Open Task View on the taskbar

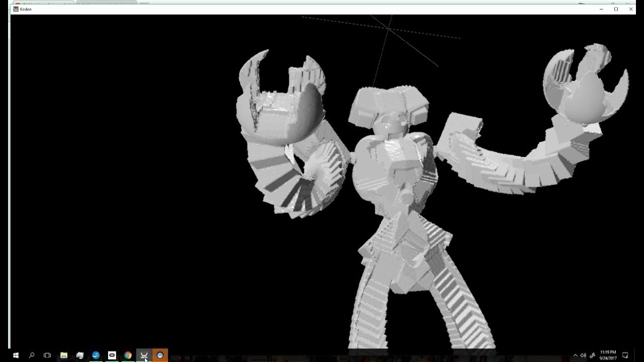pos(47,355)
